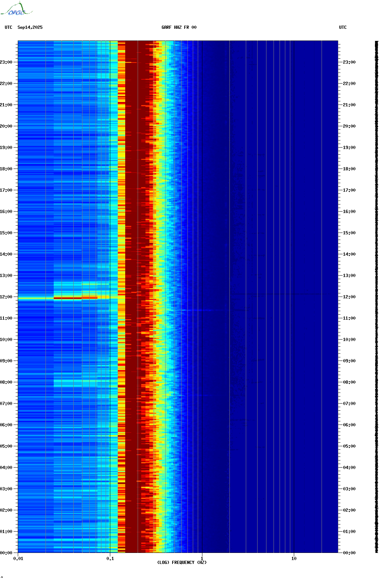Click 02:00 on the right time axis
Screen dimensions: 392x581
(x=349, y=510)
